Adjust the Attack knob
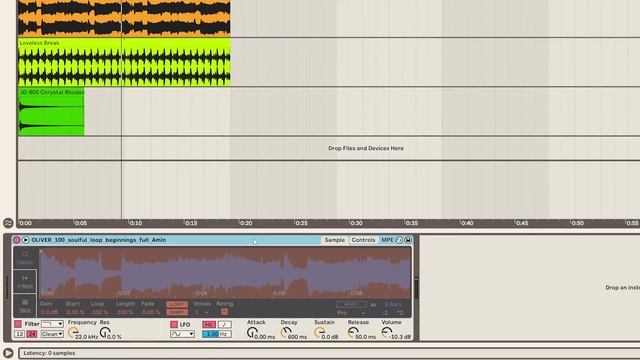Image resolution: width=640 pixels, height=360 pixels. tap(252, 333)
